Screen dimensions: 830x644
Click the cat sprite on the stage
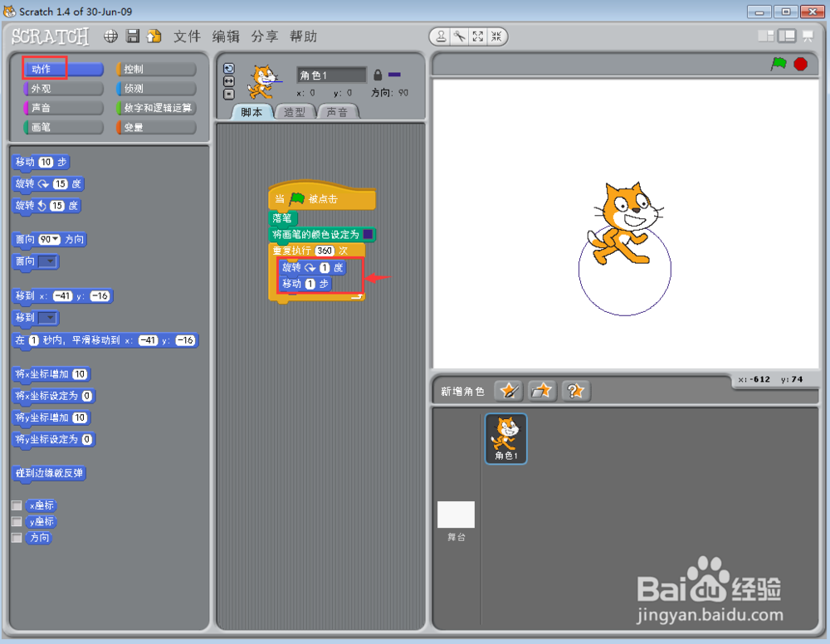point(625,224)
